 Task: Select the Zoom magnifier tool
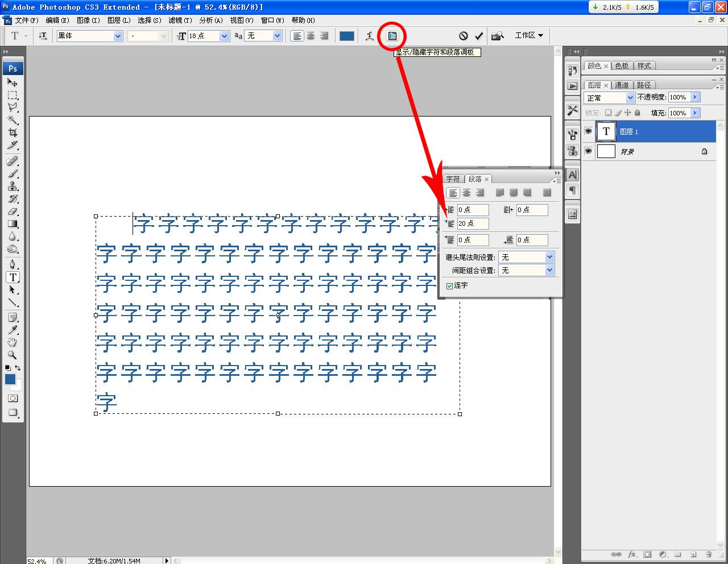point(13,355)
